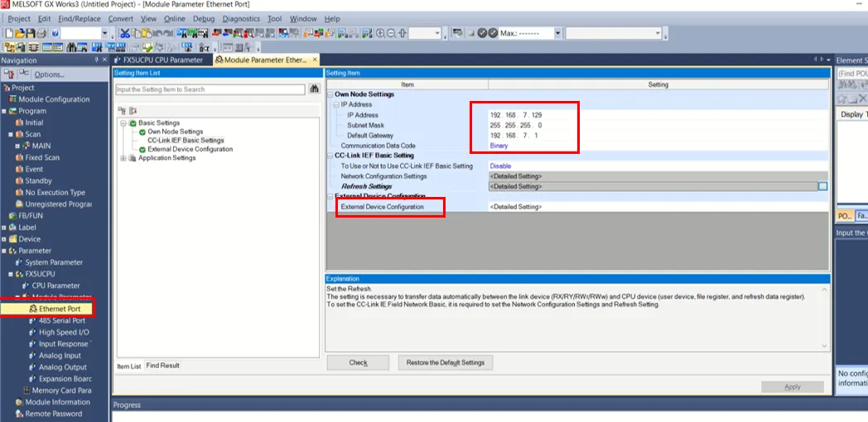
Task: Click the Save project disk icon
Action: [x=31, y=33]
